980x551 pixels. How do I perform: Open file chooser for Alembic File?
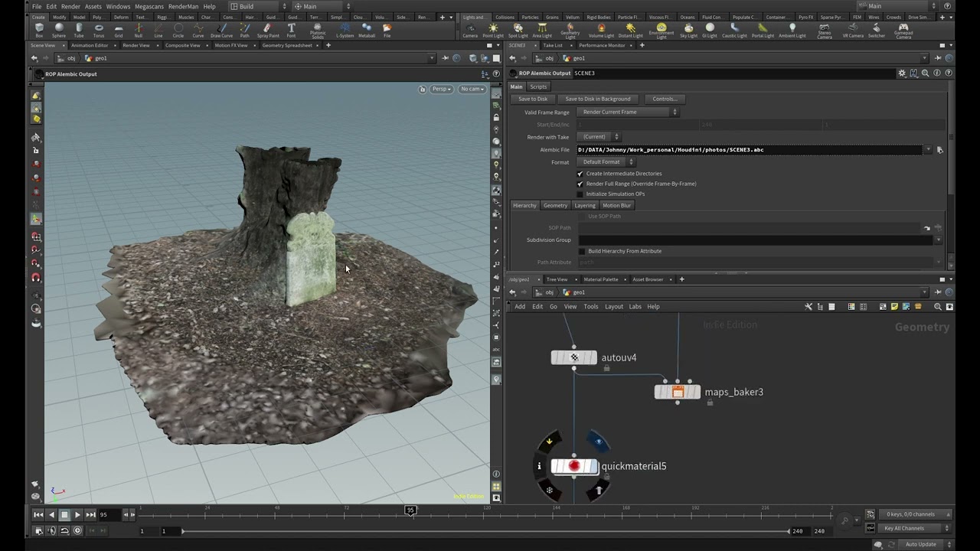click(939, 150)
